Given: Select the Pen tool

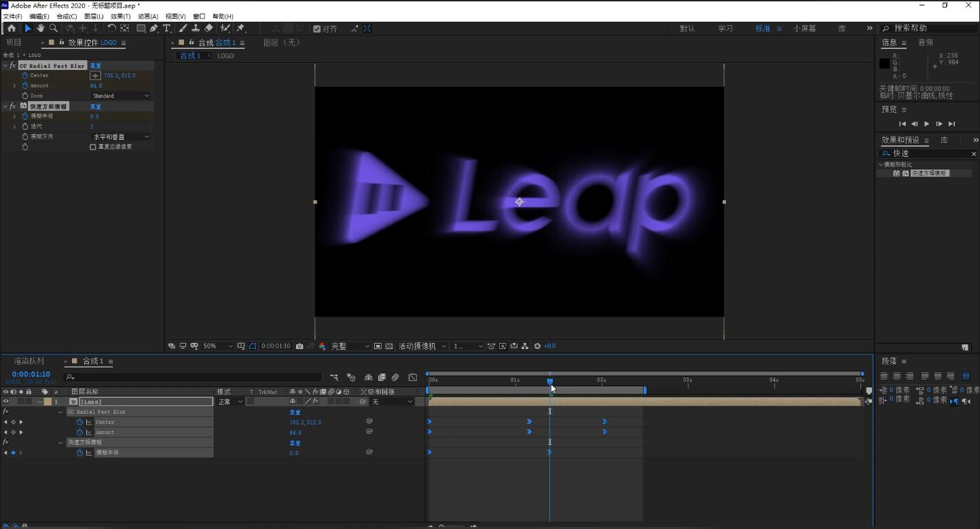Looking at the screenshot, I should coord(153,29).
